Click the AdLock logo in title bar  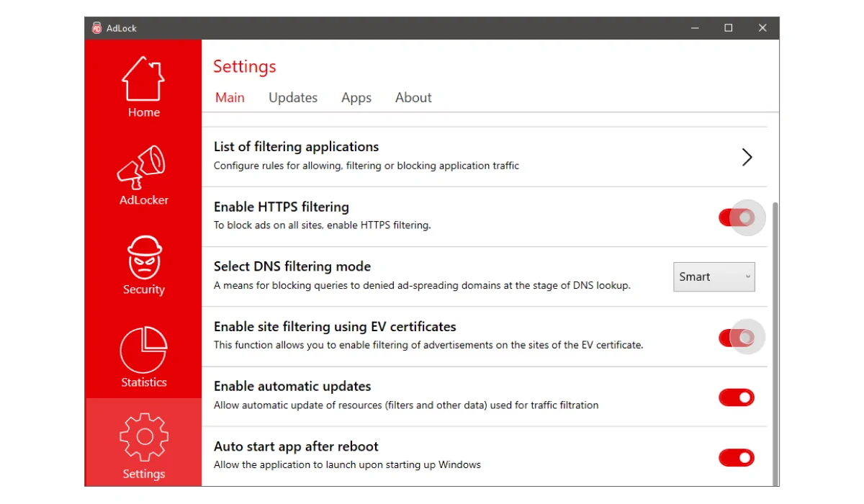point(97,28)
